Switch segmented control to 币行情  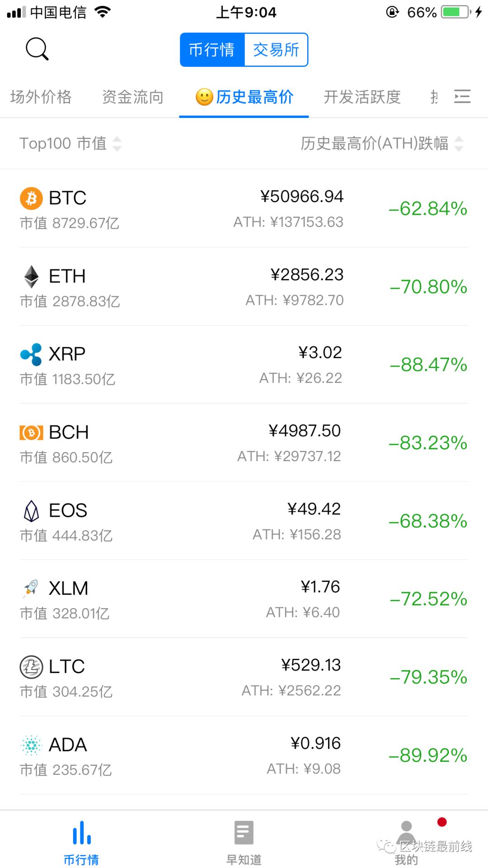(212, 50)
